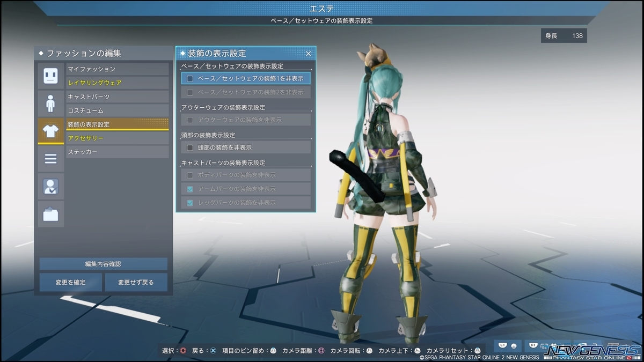
Task: Click the ファッションの編集 panel header
Action: point(103,53)
